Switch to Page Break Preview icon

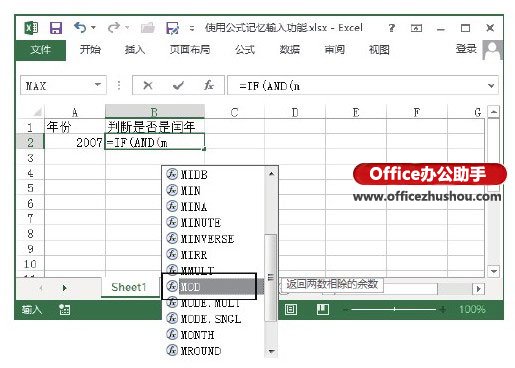322,310
